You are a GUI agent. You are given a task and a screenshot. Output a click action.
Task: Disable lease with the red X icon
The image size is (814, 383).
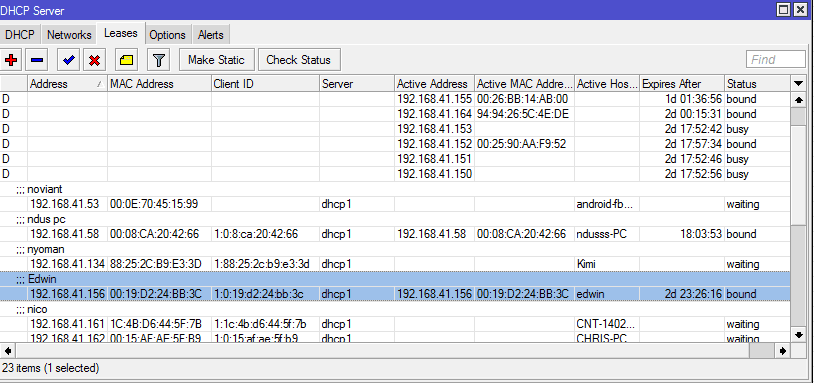(94, 60)
